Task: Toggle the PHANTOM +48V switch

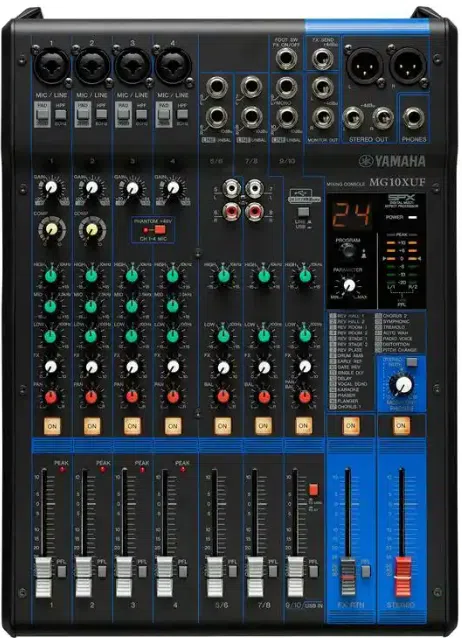Action: coord(155,230)
